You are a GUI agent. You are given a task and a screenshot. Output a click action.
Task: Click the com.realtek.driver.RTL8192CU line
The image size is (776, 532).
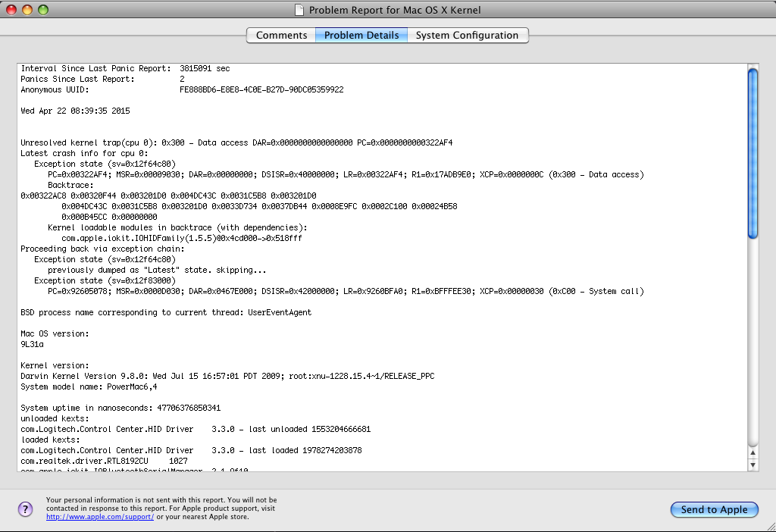pyautogui.click(x=104, y=462)
